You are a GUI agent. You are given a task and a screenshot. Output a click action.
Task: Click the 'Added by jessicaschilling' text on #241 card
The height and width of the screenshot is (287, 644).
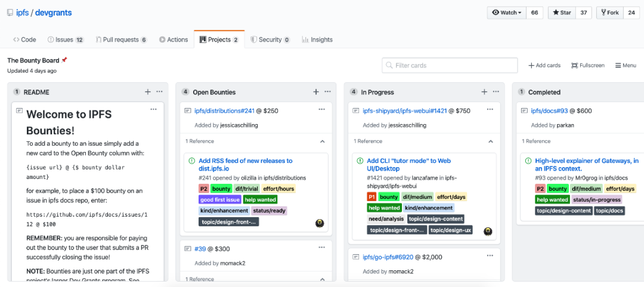(x=227, y=125)
